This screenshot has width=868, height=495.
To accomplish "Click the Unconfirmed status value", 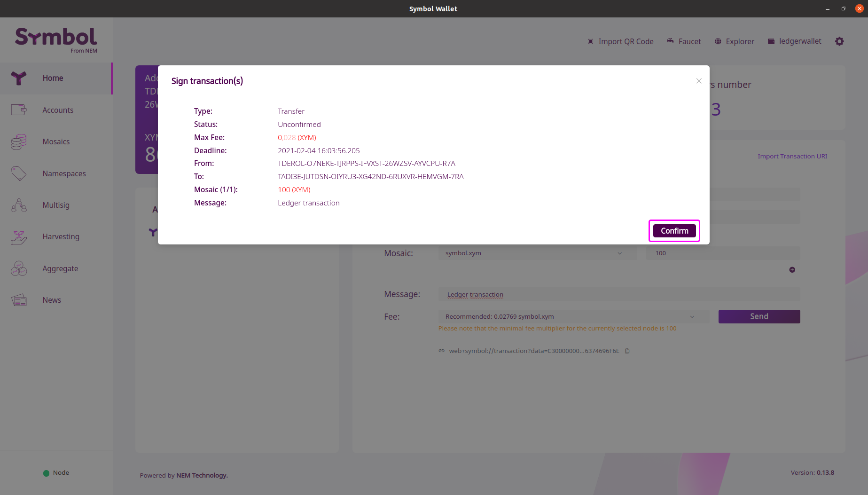I will [299, 124].
